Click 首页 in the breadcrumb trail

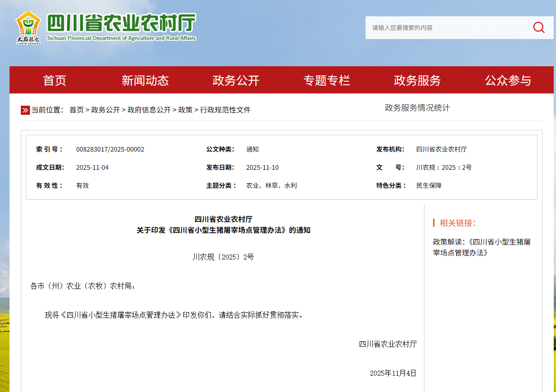[76, 110]
